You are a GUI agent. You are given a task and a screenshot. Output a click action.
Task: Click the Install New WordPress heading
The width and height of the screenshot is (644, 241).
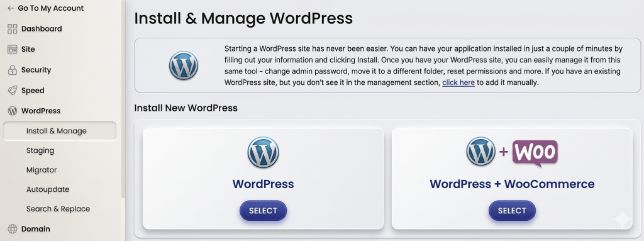[186, 108]
